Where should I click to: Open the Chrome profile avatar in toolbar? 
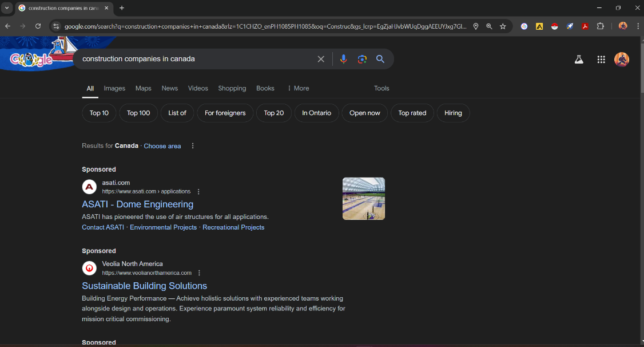[x=623, y=26]
